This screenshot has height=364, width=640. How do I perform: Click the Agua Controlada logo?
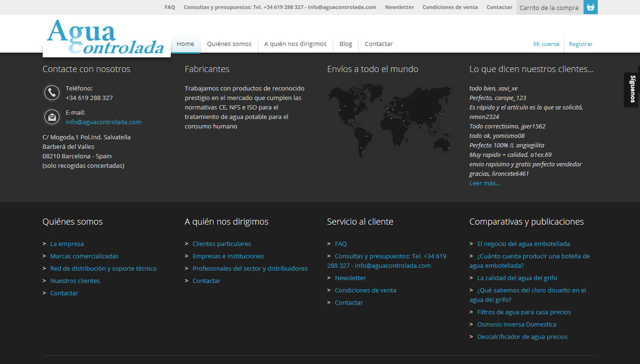pos(106,37)
